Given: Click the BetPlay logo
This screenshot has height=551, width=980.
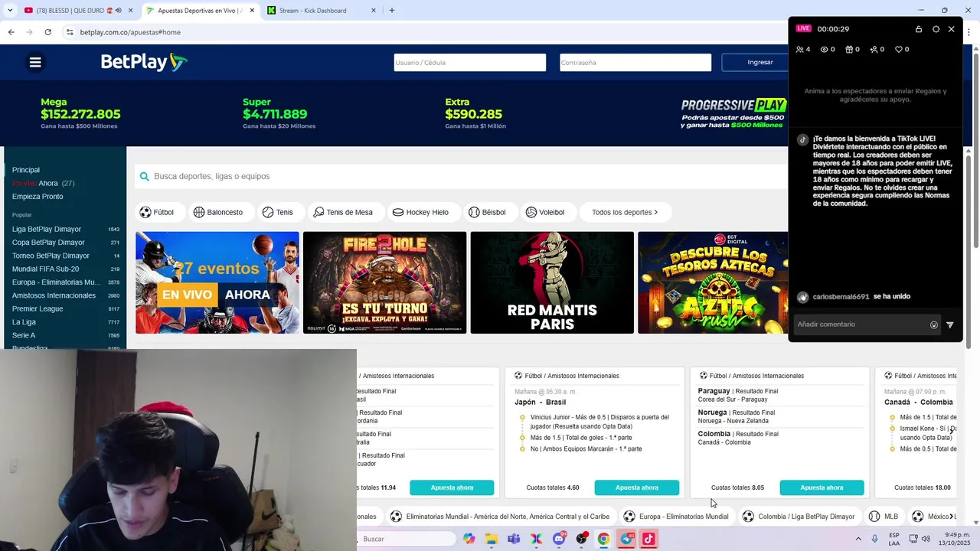Looking at the screenshot, I should pyautogui.click(x=144, y=62).
